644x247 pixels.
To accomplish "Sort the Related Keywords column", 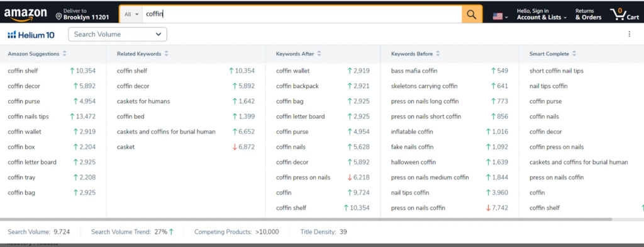I will pyautogui.click(x=166, y=54).
